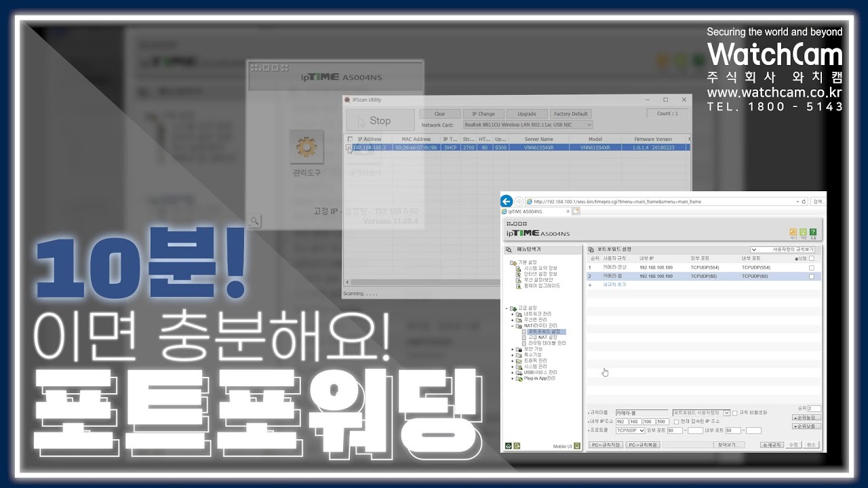The width and height of the screenshot is (868, 488).
Task: Click the 관리도구 gear icon in ipTIME launcher
Action: [306, 147]
